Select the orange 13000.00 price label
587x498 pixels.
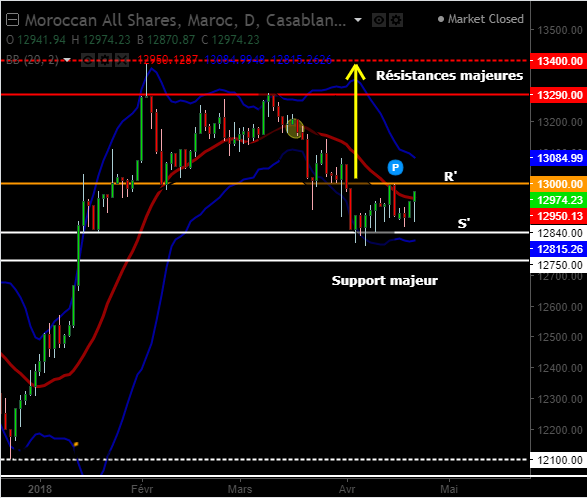(559, 184)
